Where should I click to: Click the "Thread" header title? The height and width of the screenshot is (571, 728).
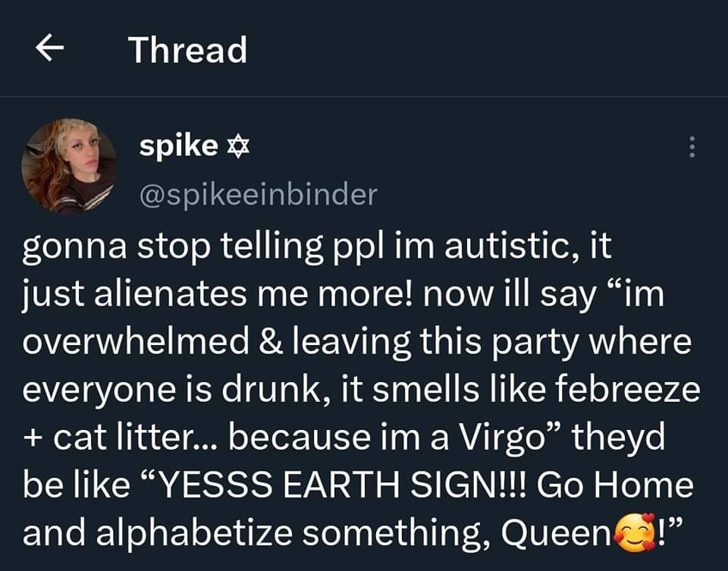click(x=187, y=50)
